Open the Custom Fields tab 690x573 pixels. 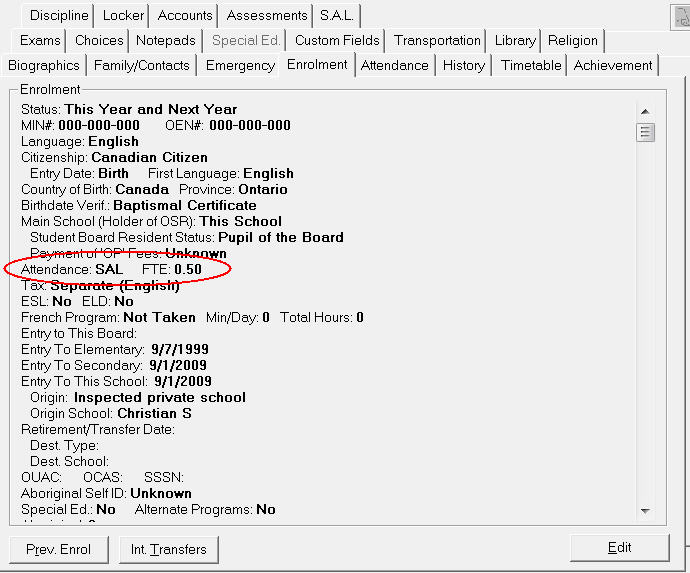point(337,40)
